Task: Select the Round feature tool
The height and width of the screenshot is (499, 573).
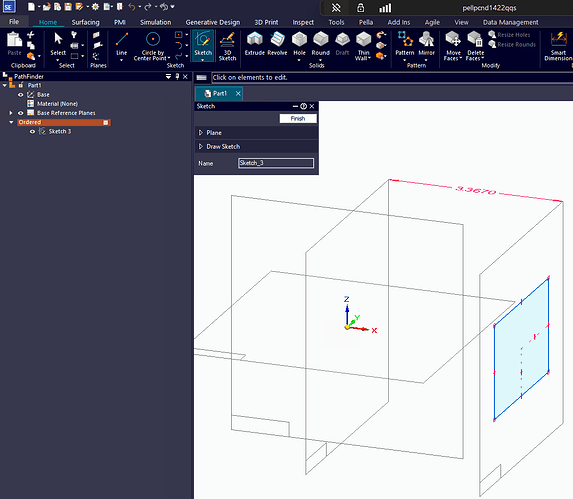Action: pyautogui.click(x=320, y=44)
